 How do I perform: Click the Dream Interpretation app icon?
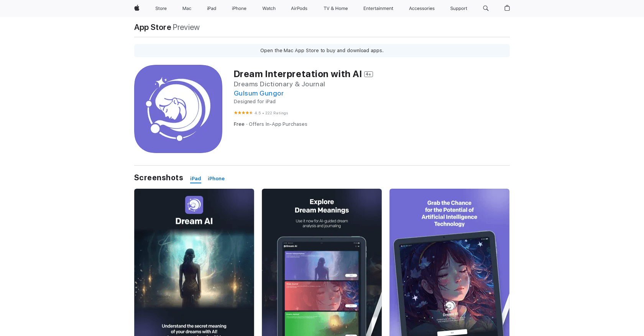[x=178, y=109]
